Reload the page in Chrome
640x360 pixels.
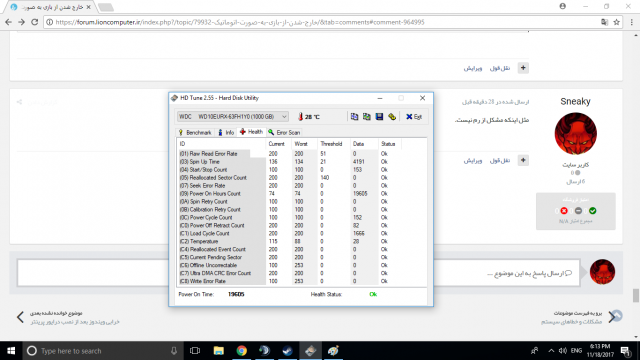point(35,22)
